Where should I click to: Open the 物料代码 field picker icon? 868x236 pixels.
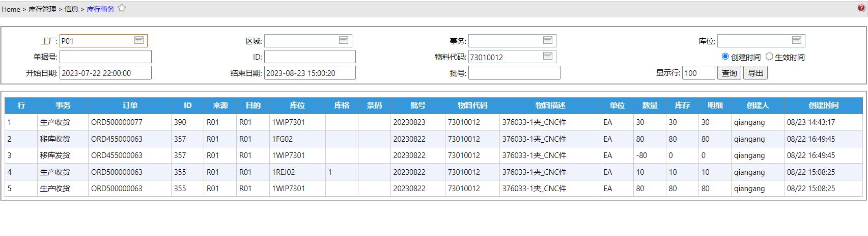tap(548, 56)
